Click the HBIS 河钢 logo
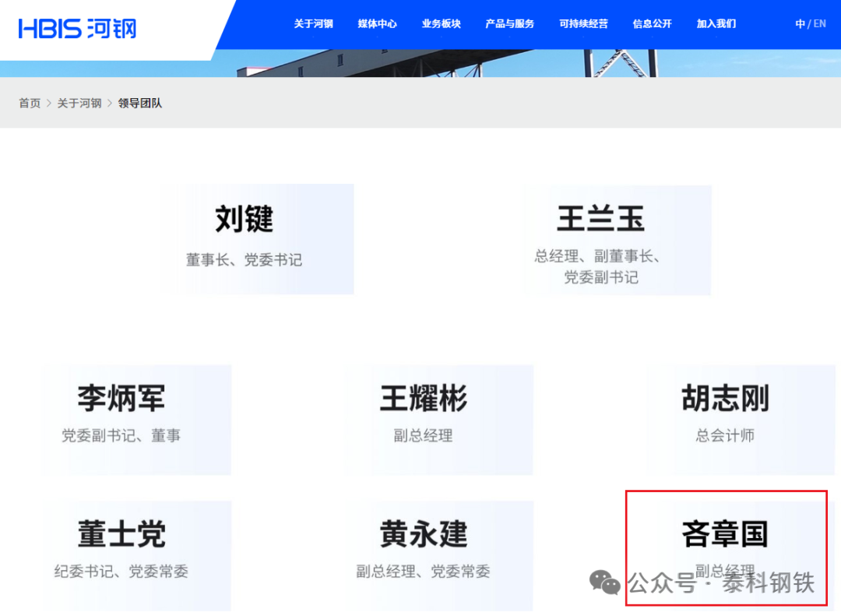 coord(77,29)
